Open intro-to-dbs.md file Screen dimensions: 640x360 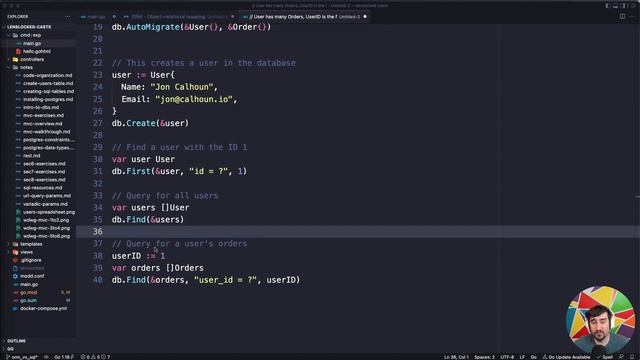point(41,107)
